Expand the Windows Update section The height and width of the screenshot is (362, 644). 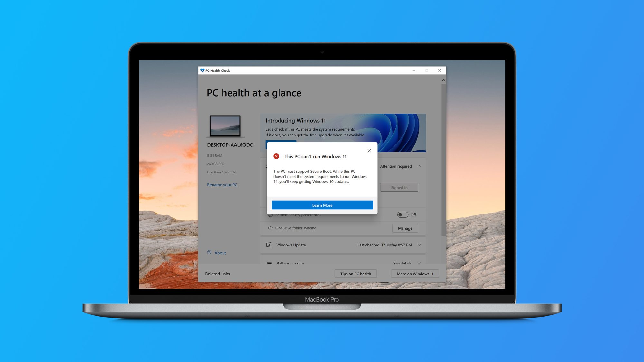click(420, 245)
